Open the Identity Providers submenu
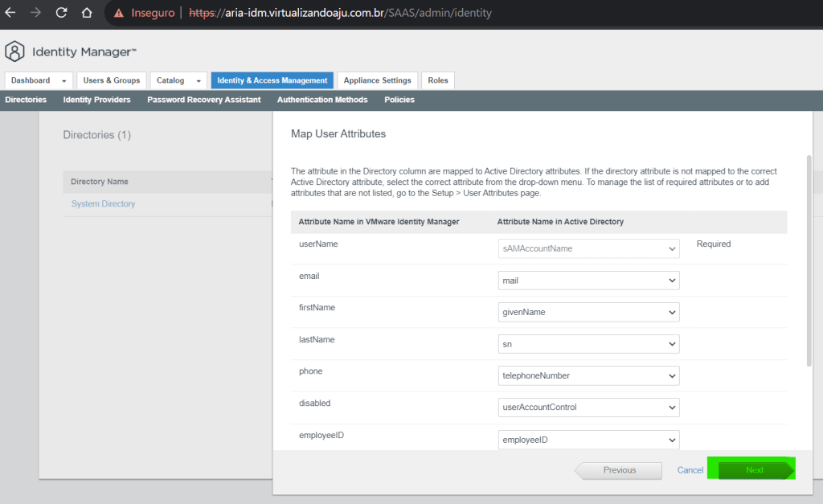 pos(96,100)
